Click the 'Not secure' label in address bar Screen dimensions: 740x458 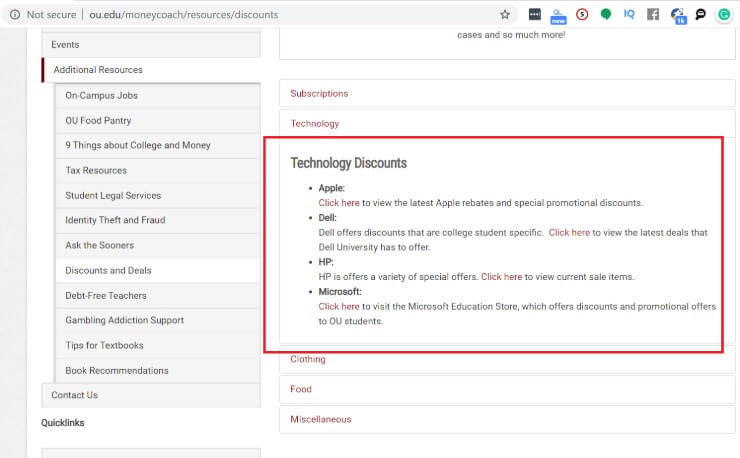[51, 15]
